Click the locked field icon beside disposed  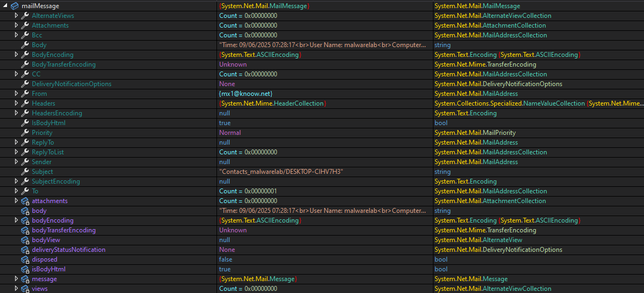pyautogui.click(x=25, y=259)
